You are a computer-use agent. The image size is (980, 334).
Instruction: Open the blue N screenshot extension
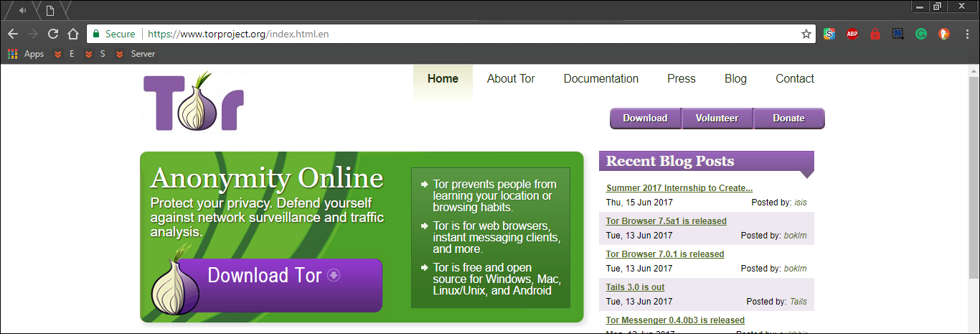pos(897,34)
